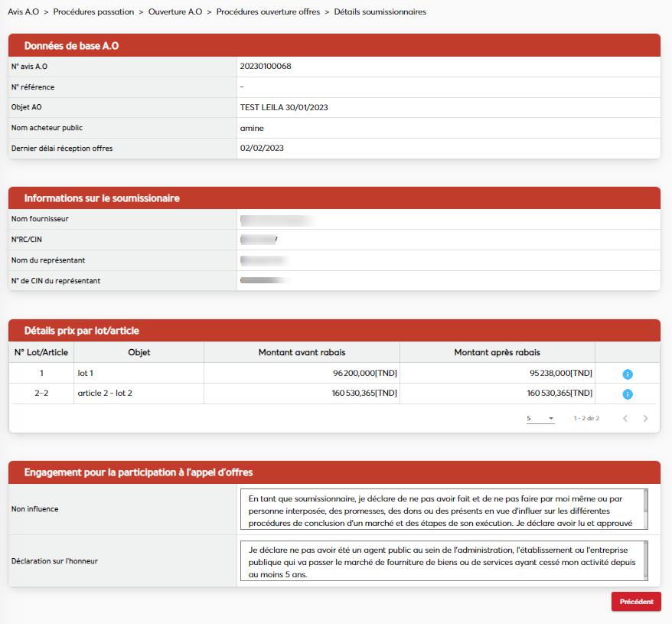Click the Montant après rabais column header
672x624 pixels.
pyautogui.click(x=497, y=352)
